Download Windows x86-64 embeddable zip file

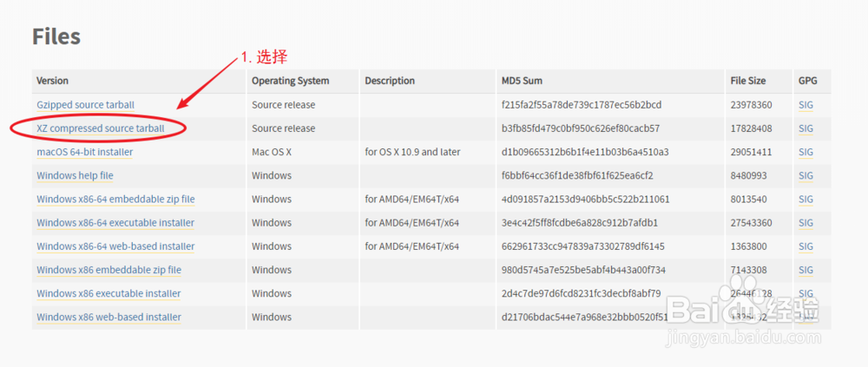[x=115, y=199]
